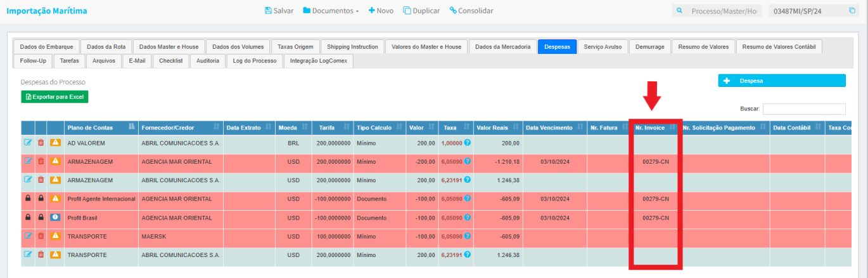This screenshot has width=868, height=278.
Task: Open the Serviço Avulso tab
Action: 603,46
